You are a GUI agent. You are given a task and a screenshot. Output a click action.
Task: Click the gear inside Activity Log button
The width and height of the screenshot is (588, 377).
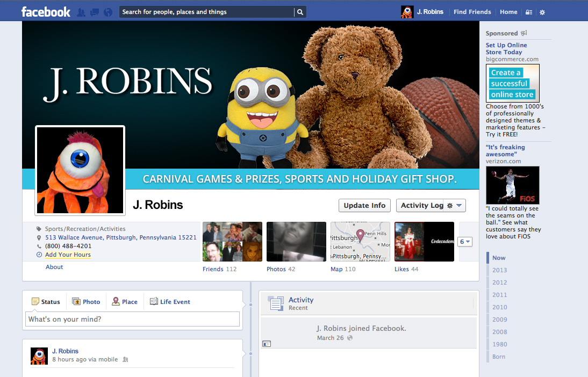tap(450, 205)
